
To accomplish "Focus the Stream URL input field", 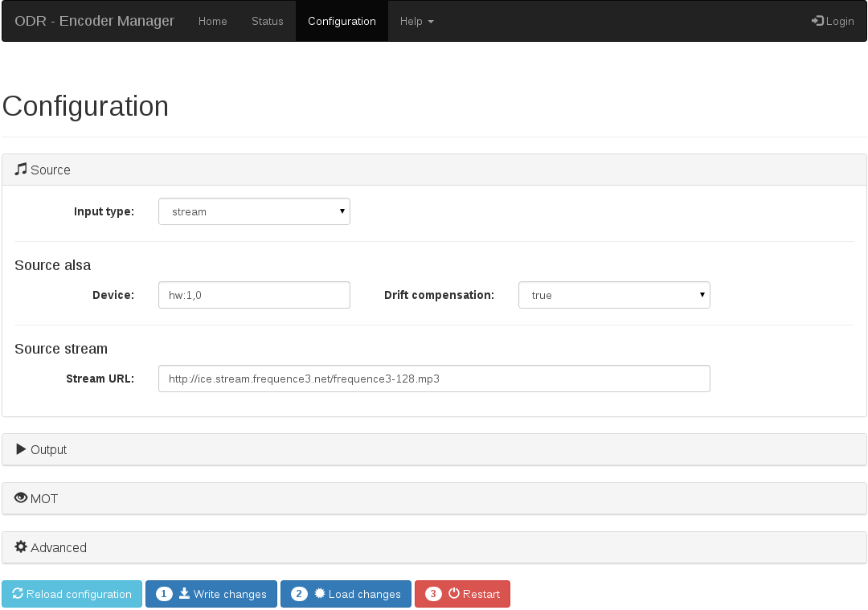I will [434, 379].
